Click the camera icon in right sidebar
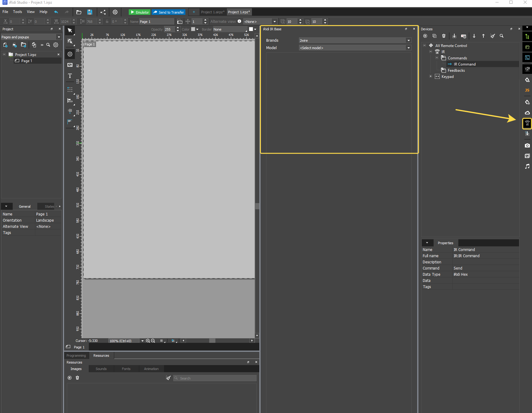This screenshot has width=532, height=413. click(527, 145)
